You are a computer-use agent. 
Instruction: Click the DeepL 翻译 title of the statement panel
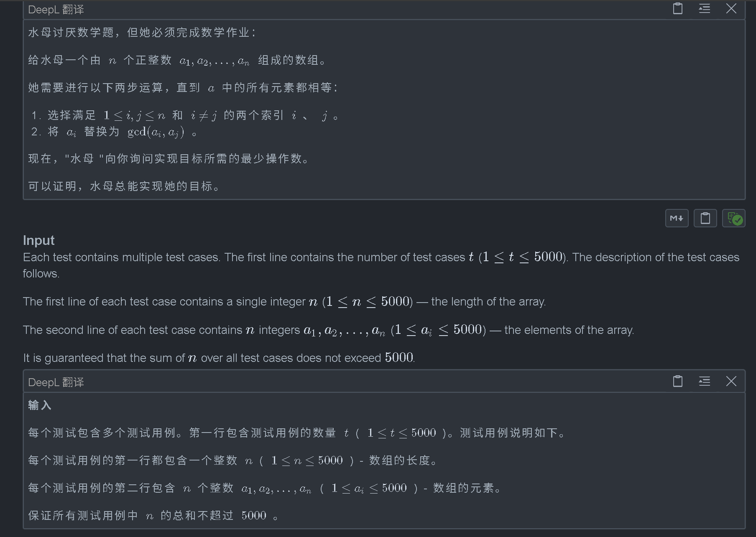click(x=56, y=9)
